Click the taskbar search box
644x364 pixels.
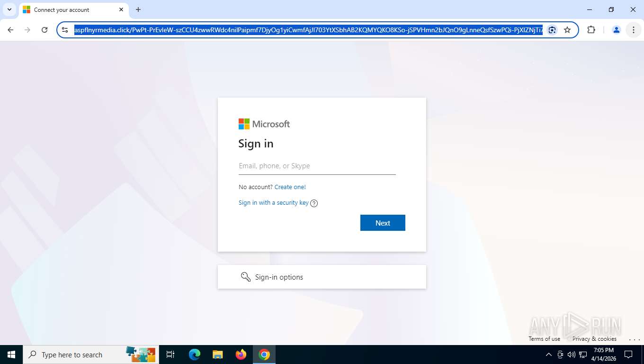(91, 355)
